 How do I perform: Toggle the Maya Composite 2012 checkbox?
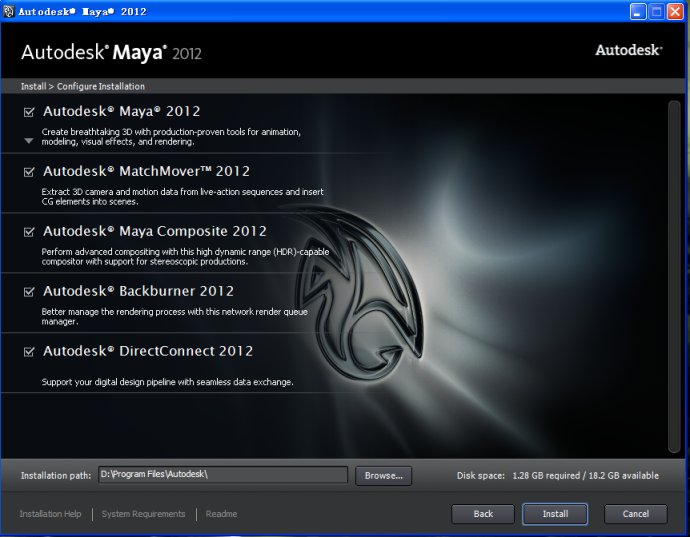(29, 232)
